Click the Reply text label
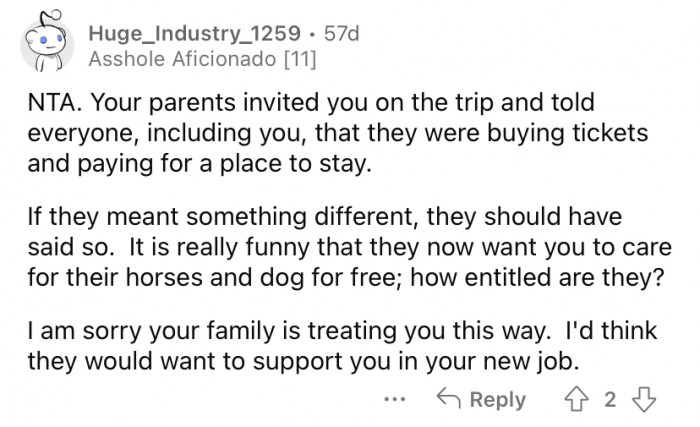The height and width of the screenshot is (427, 700). point(497,399)
